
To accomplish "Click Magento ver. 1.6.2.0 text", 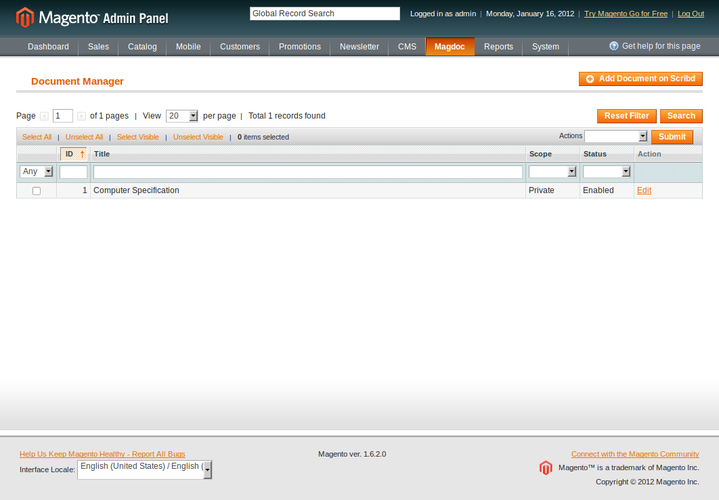I will 352,454.
